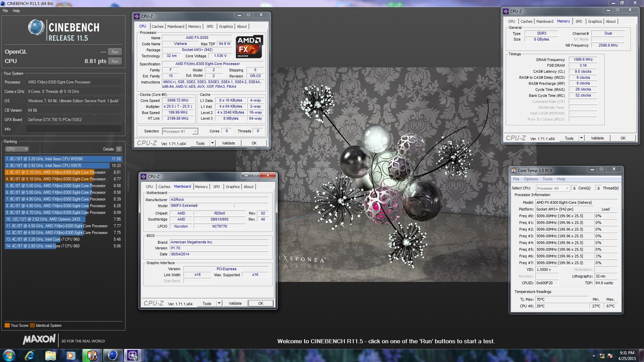Open Windows Media Player from the taskbar

tap(71, 355)
